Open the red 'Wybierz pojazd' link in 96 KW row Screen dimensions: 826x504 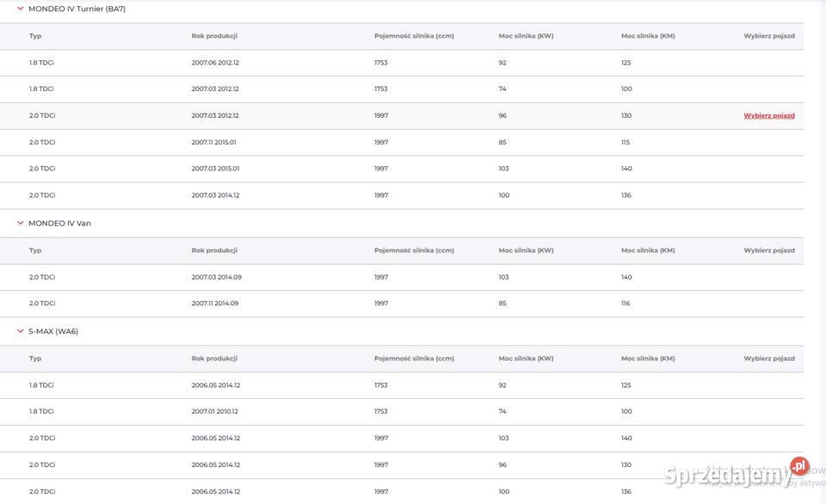pyautogui.click(x=769, y=116)
